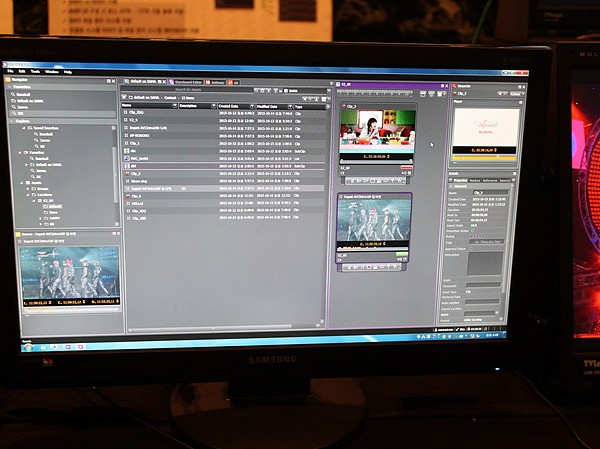Maximize the Player section in Inspector
600x449 pixels.
pos(520,102)
